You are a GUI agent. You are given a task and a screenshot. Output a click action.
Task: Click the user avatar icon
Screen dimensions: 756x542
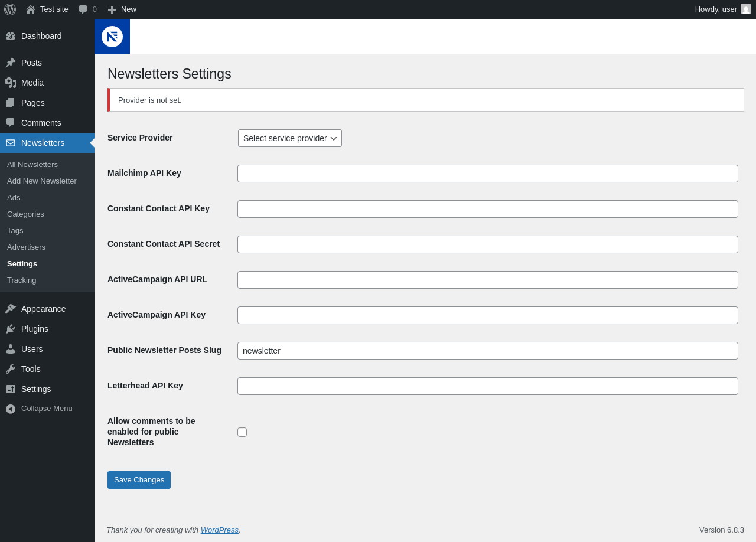[x=746, y=9]
